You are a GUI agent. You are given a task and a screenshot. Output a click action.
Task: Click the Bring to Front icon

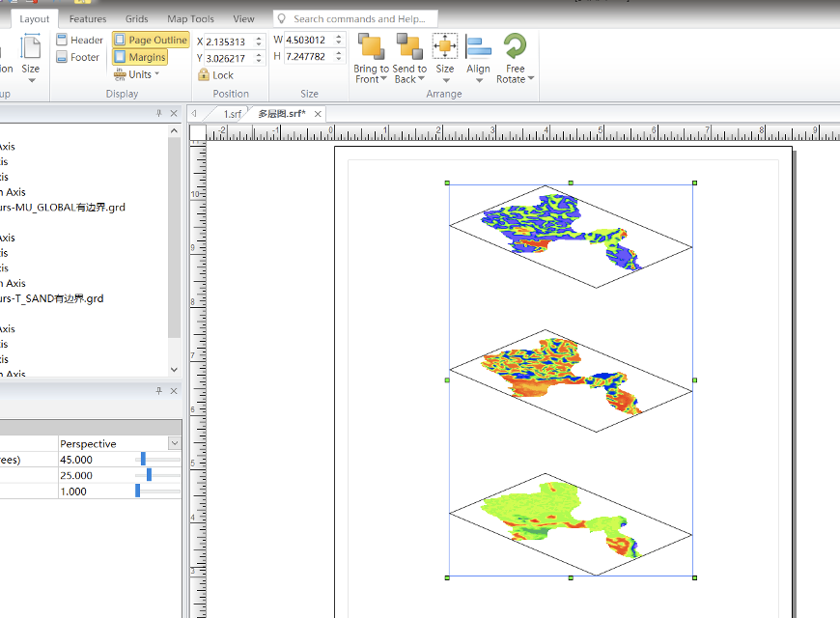pyautogui.click(x=371, y=47)
